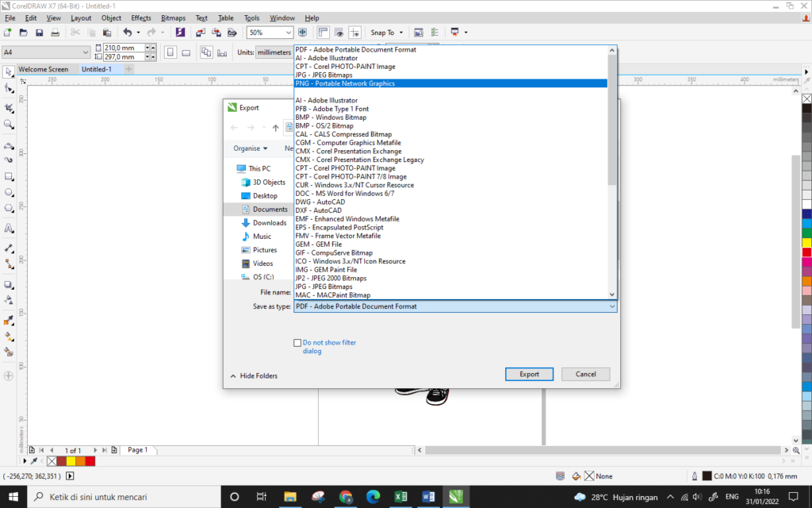Select the Text tool
Viewport: 812px width, 508px height.
(x=9, y=229)
